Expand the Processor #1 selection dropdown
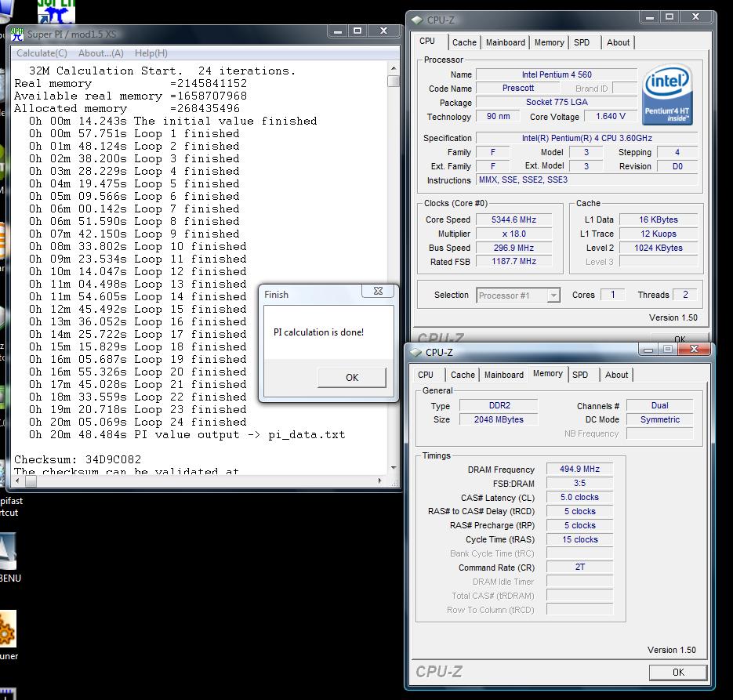This screenshot has height=700, width=733. click(x=553, y=296)
